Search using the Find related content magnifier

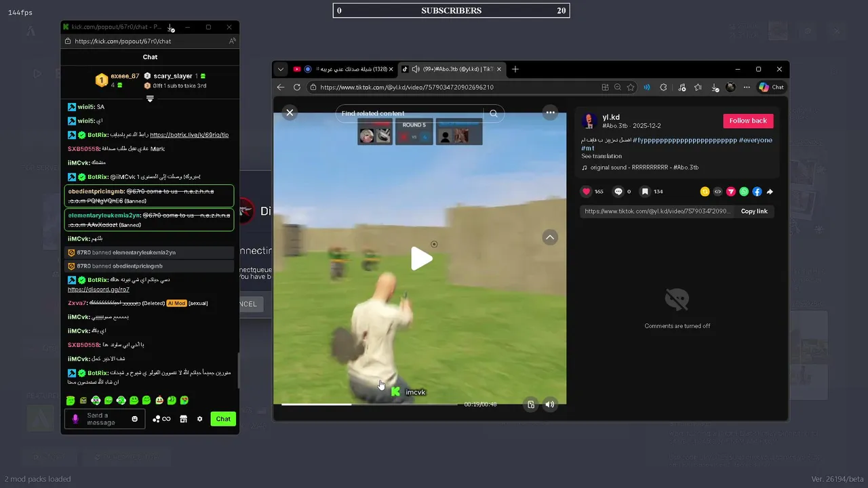(x=494, y=113)
